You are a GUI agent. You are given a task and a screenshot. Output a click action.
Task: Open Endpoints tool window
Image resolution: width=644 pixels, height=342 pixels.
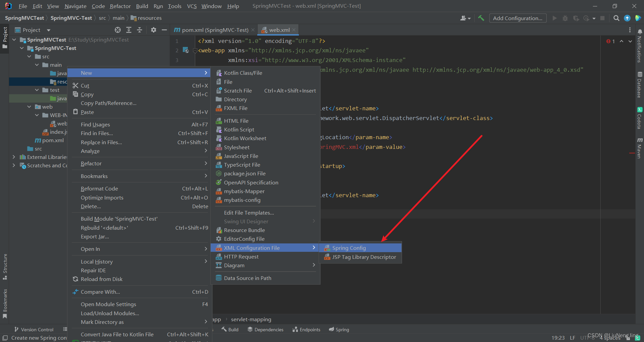click(306, 330)
